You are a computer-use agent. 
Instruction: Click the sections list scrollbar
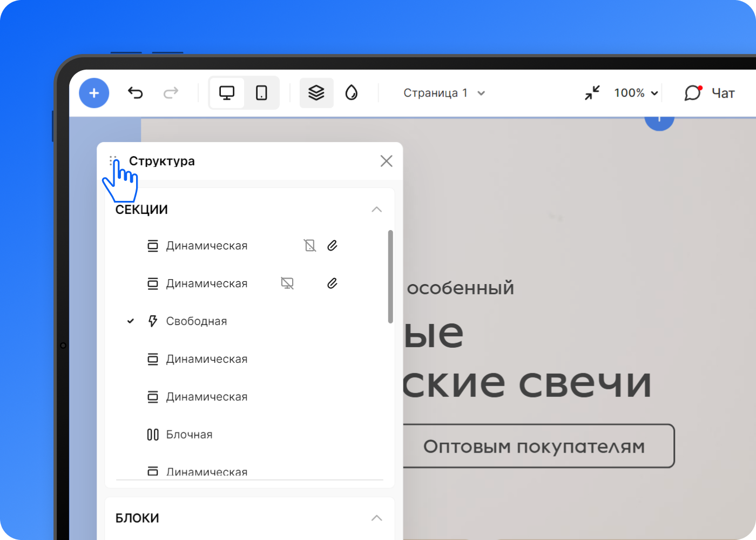tap(390, 276)
